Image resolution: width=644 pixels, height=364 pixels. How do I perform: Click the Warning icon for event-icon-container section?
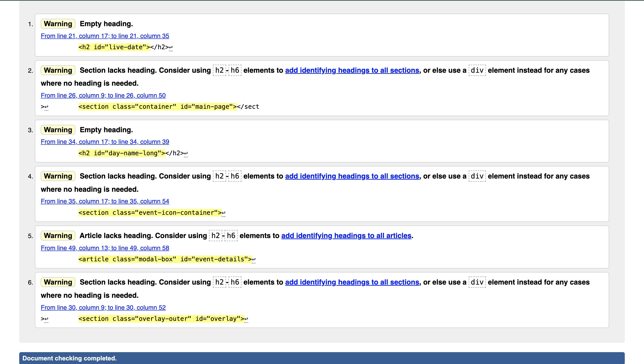coord(58,176)
